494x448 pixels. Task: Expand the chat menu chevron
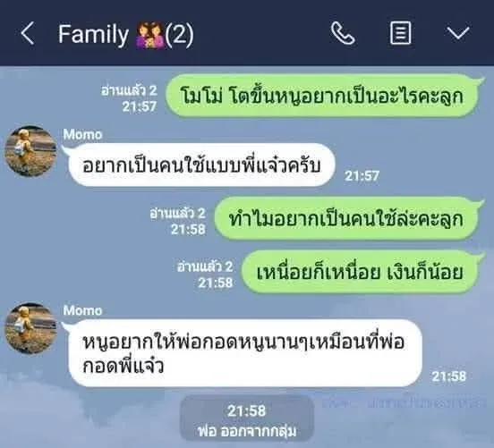click(458, 33)
